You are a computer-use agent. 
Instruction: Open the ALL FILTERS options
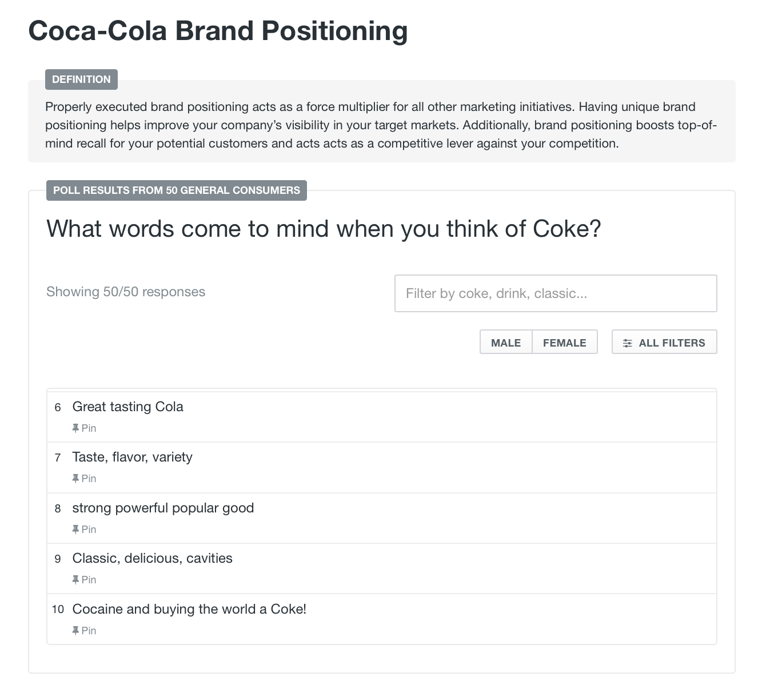coord(664,342)
